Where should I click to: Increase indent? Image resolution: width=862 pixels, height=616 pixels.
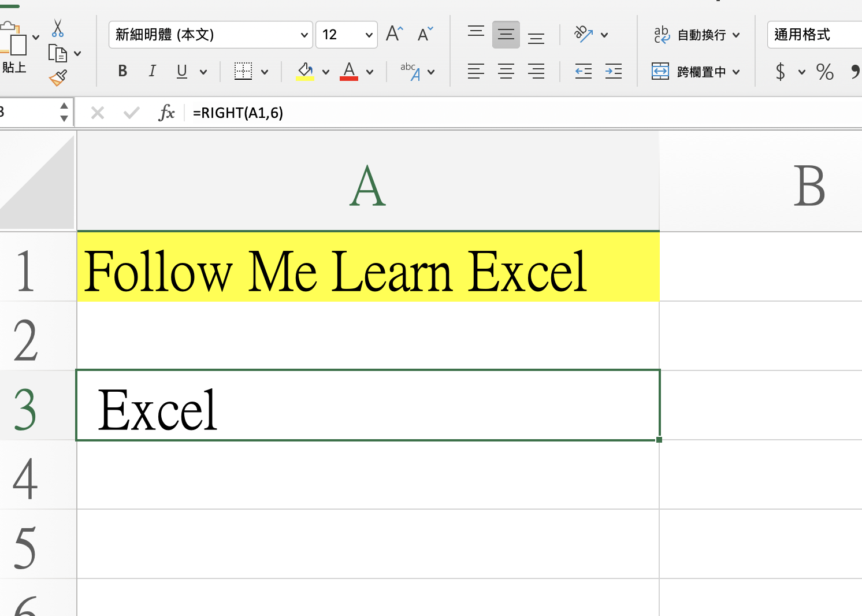(x=614, y=71)
